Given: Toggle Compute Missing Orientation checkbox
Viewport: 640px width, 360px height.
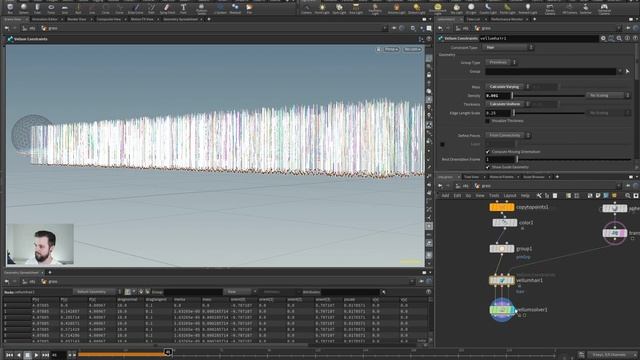Looking at the screenshot, I should coord(487,151).
